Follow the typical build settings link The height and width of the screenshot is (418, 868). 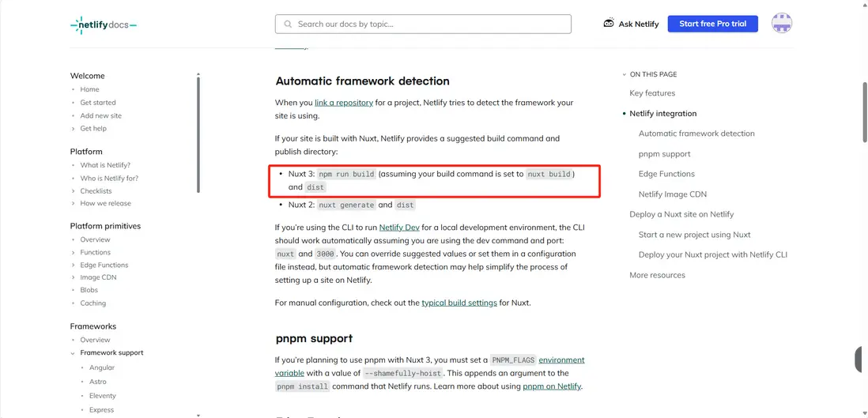(459, 303)
